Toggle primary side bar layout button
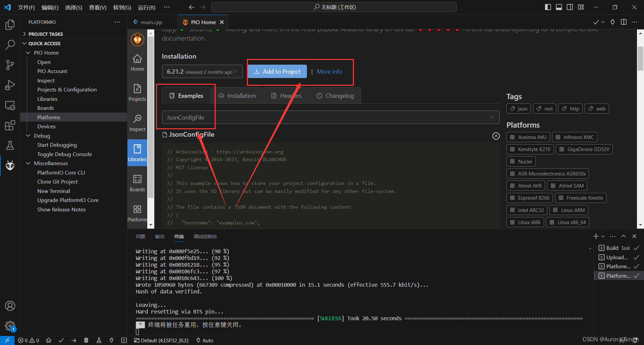 coord(548,7)
